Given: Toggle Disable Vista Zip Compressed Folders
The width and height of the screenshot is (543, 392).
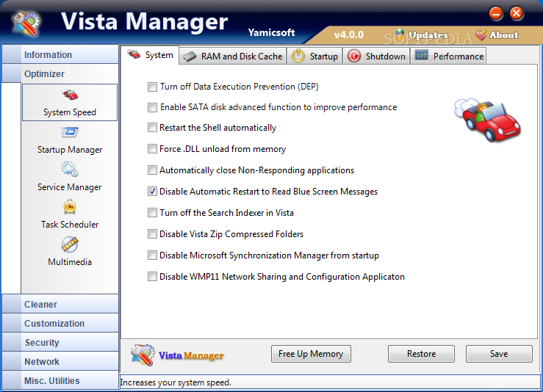Looking at the screenshot, I should click(152, 234).
